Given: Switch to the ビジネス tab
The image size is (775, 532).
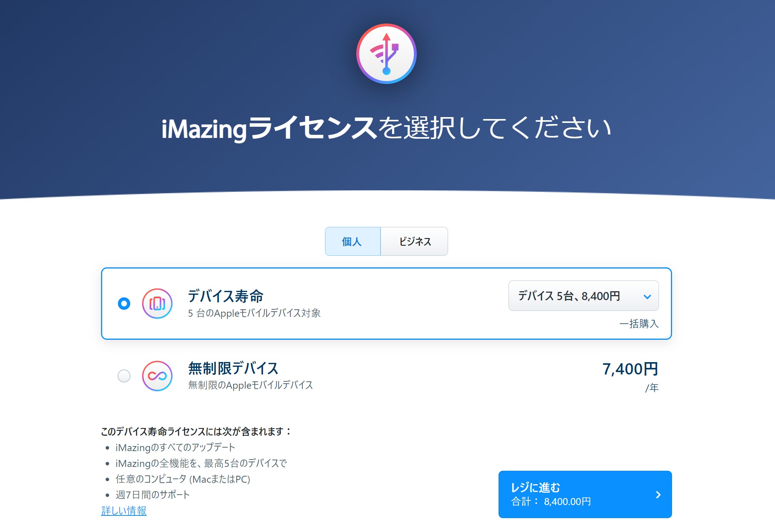Looking at the screenshot, I should [414, 242].
